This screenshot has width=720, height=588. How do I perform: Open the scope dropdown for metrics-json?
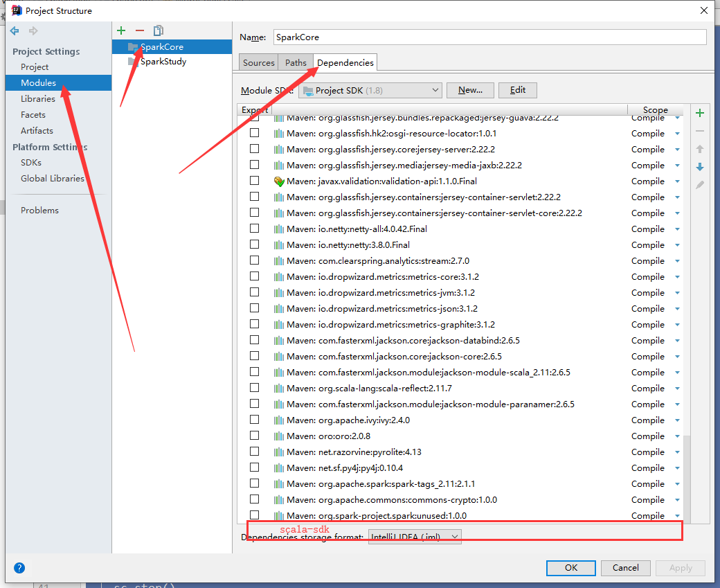677,309
